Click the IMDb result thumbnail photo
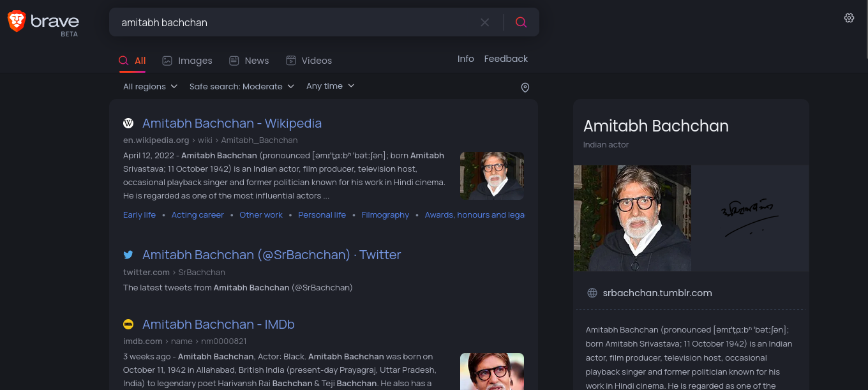Viewport: 868px width, 390px height. point(492,371)
